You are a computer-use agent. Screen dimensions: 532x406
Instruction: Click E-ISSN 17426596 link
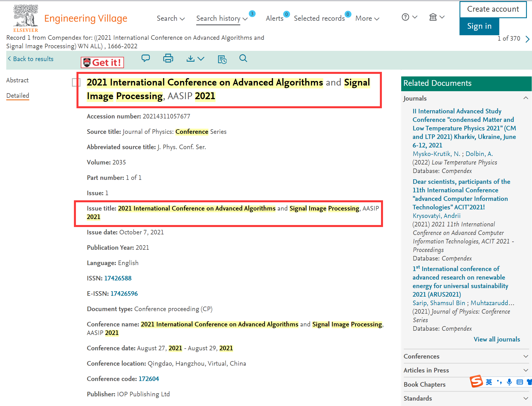[x=124, y=293]
